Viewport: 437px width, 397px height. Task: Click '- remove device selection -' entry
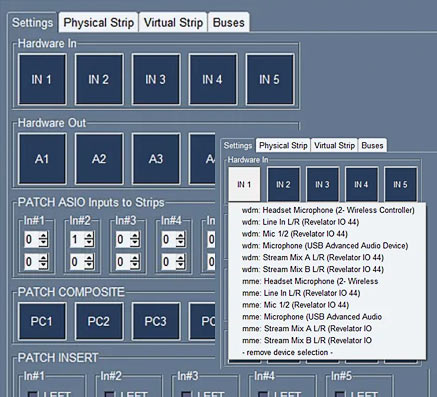click(x=327, y=352)
